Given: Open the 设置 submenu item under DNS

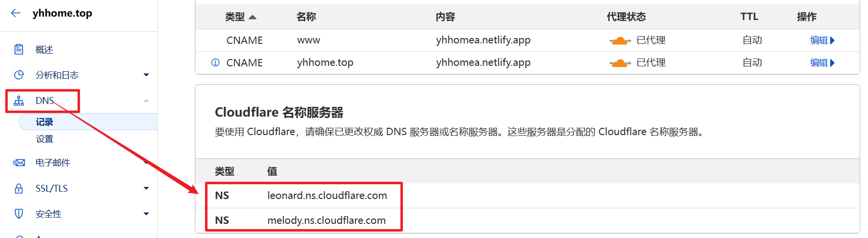Looking at the screenshot, I should point(44,139).
